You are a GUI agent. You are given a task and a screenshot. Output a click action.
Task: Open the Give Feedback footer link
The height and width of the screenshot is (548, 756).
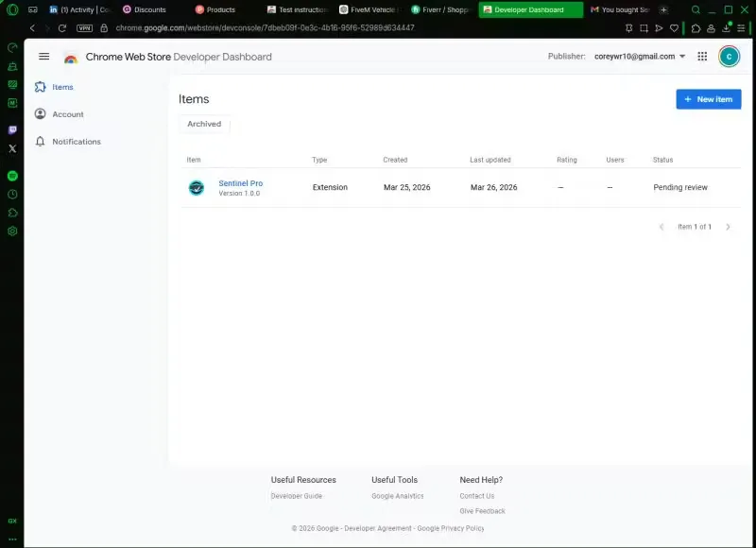pyautogui.click(x=483, y=511)
